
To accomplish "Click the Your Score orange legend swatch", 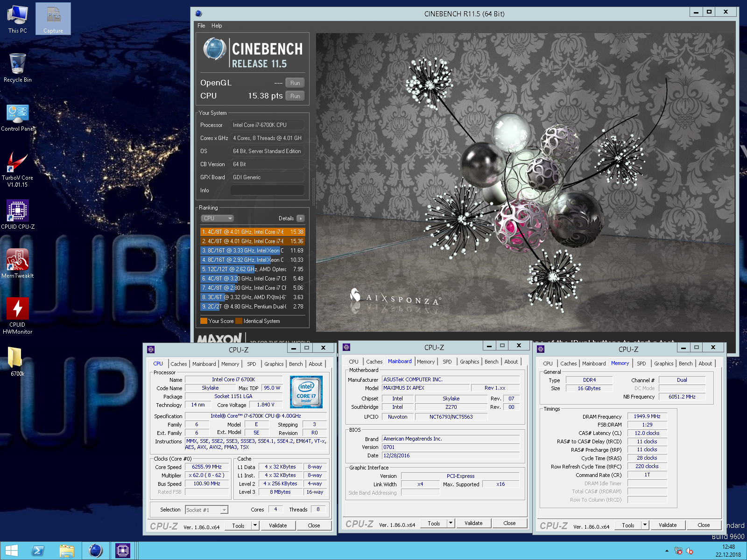I will coord(204,321).
